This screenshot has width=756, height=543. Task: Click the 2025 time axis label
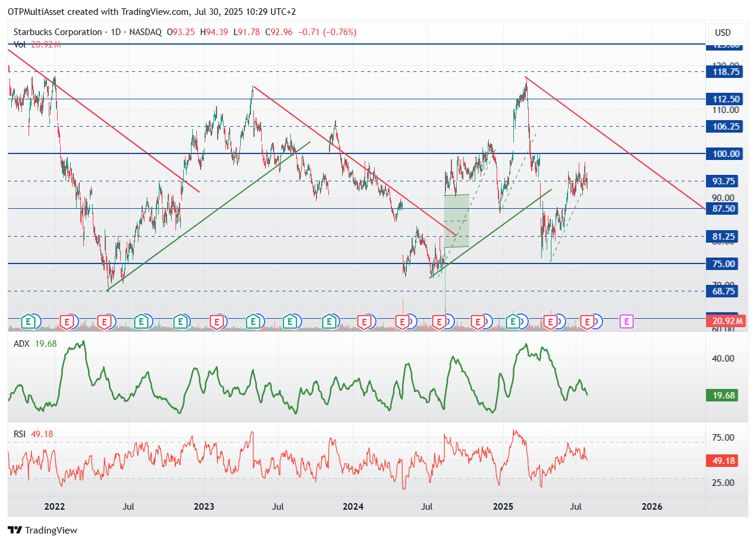coord(503,507)
